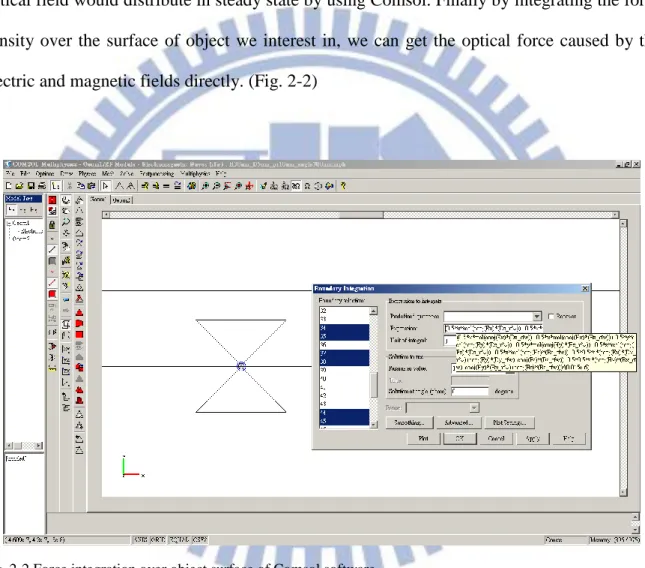Select the pointer arrow tool in top toolbar

[x=105, y=186]
